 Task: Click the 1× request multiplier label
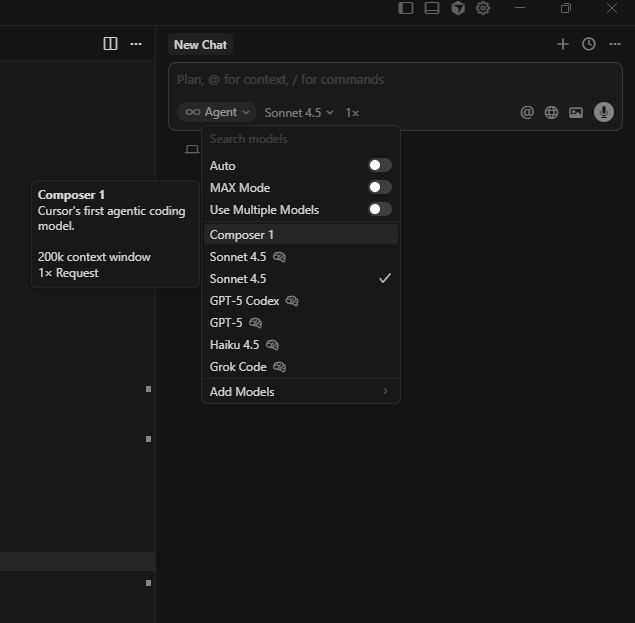point(352,113)
